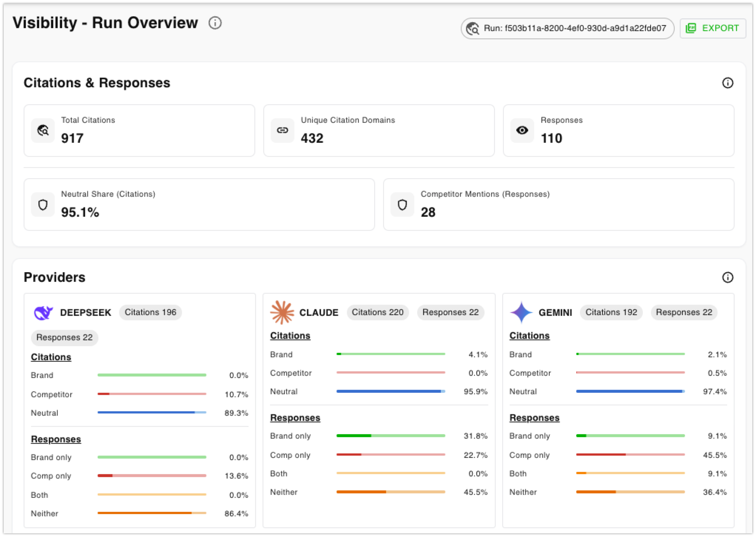
Task: Click the Gemini sparkle logo
Action: point(521,313)
